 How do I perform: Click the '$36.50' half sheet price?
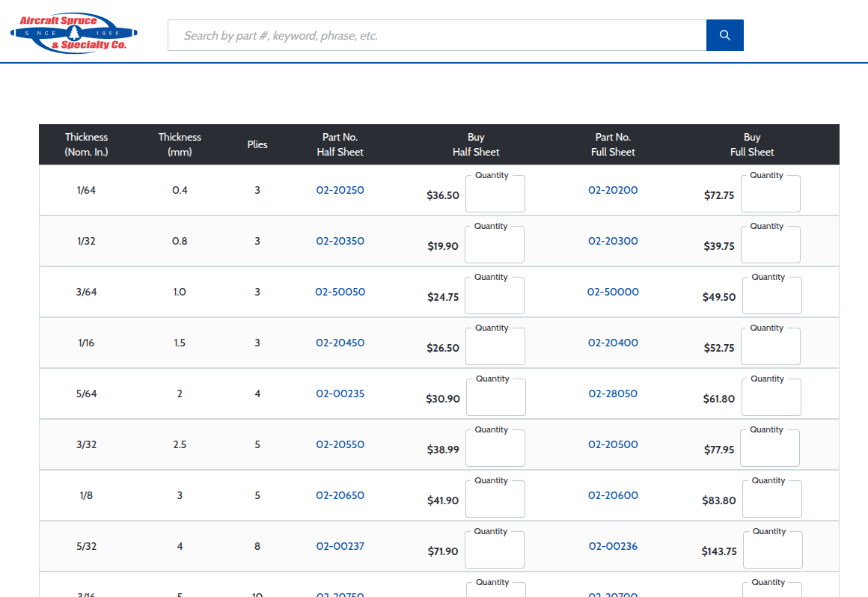tap(443, 195)
